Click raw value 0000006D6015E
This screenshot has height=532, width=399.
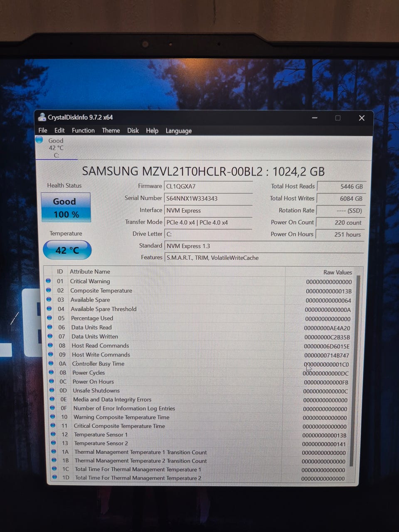tap(327, 346)
